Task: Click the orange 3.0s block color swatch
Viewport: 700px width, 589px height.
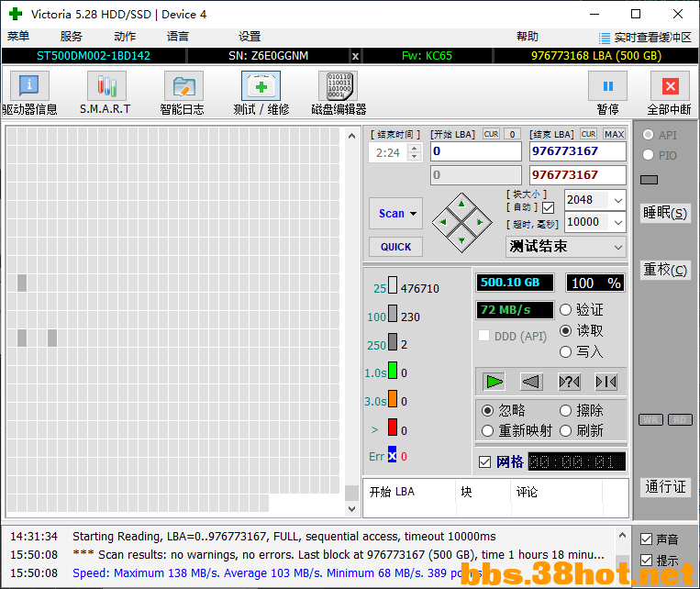Action: pyautogui.click(x=393, y=398)
